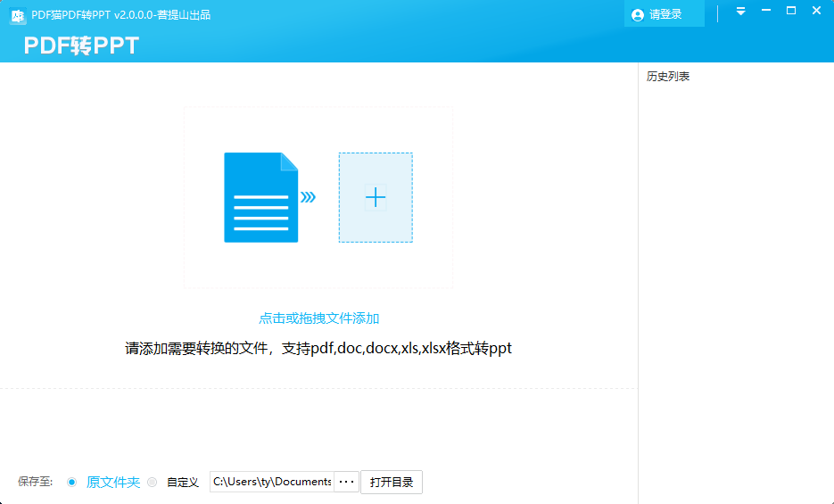Image resolution: width=834 pixels, height=504 pixels.
Task: Select the 自定义 save location option
Action: [153, 482]
